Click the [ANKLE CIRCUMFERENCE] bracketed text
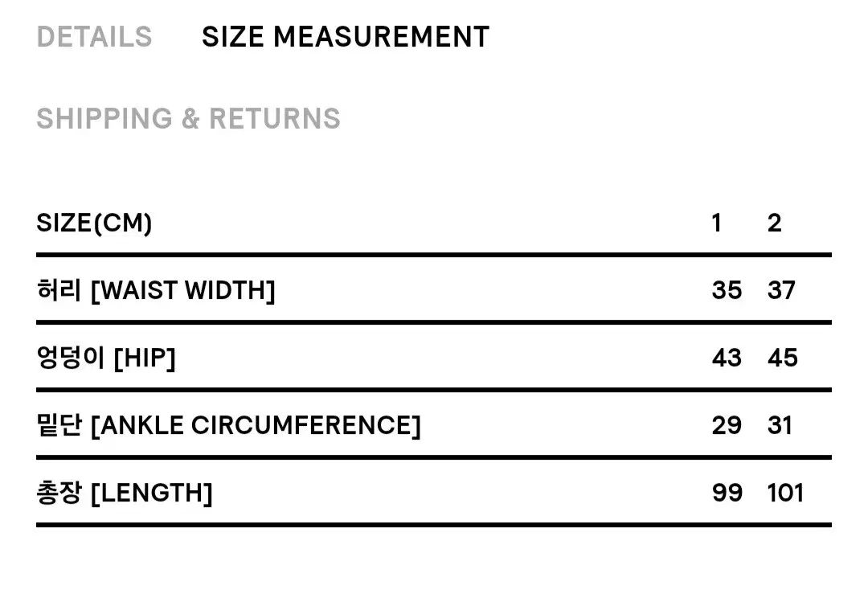The width and height of the screenshot is (868, 606). pyautogui.click(x=256, y=426)
